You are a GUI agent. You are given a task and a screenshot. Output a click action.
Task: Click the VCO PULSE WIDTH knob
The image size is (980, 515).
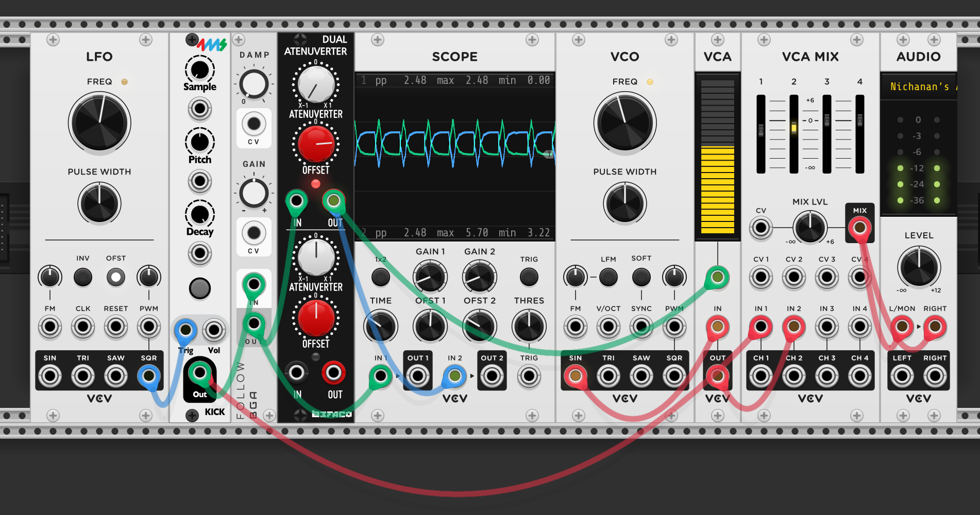pyautogui.click(x=625, y=203)
